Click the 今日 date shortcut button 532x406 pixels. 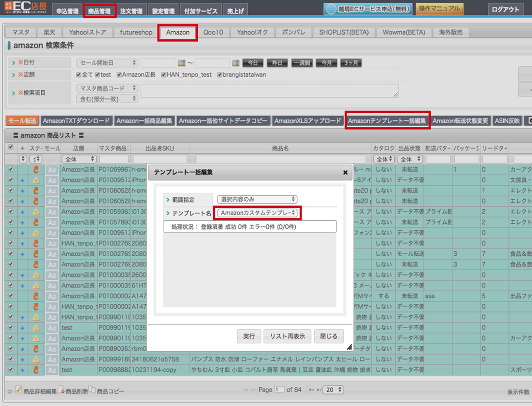(253, 63)
